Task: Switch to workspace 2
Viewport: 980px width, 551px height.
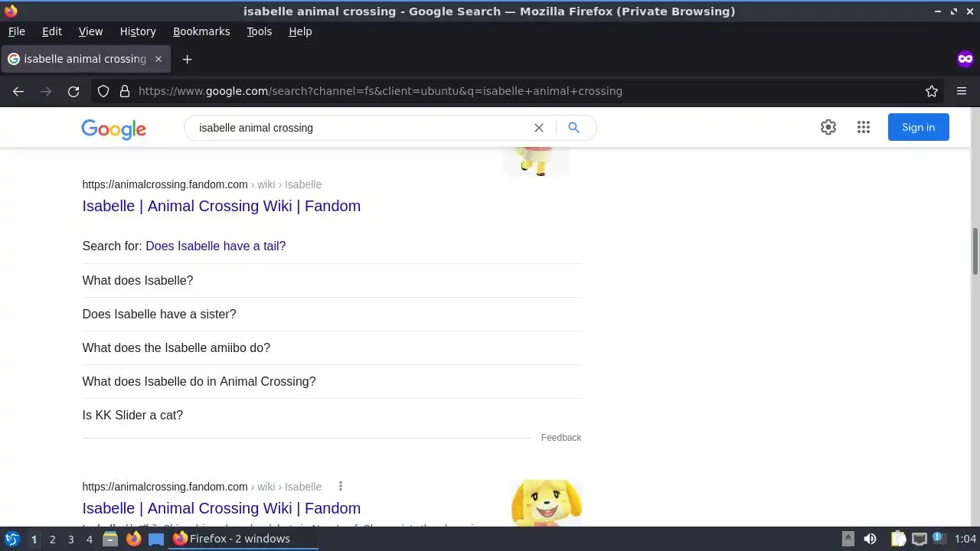Action: click(x=52, y=539)
